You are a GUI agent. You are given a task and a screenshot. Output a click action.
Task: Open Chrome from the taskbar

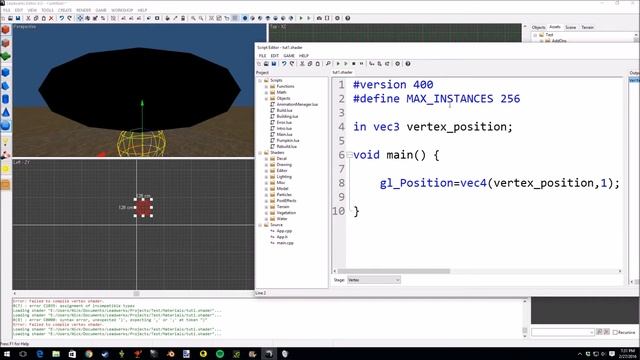tap(89, 354)
